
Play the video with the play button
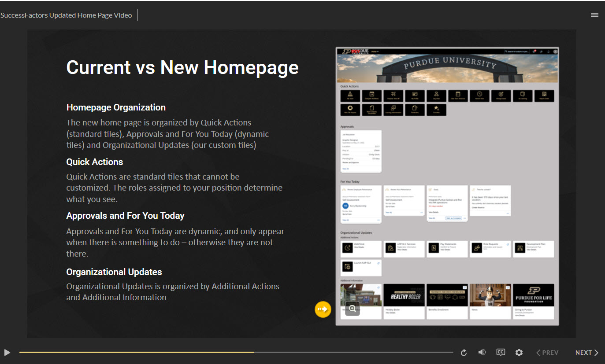7,353
